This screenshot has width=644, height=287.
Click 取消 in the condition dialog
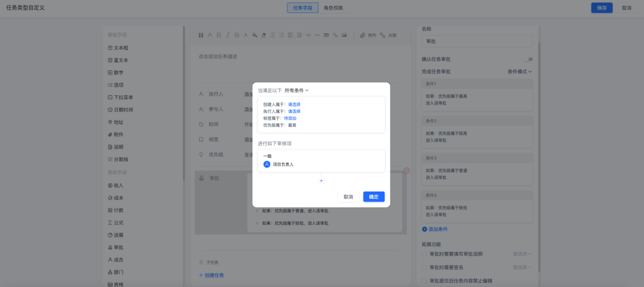click(348, 197)
